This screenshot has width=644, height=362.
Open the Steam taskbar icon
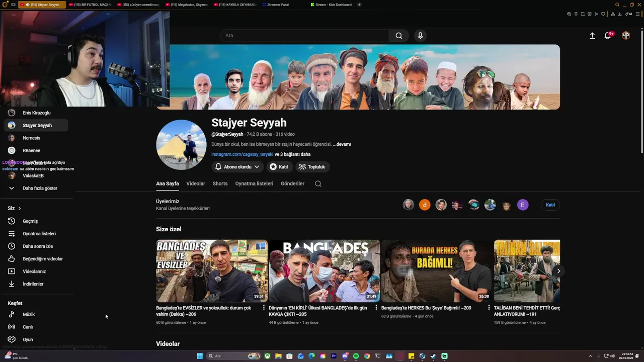[433, 356]
